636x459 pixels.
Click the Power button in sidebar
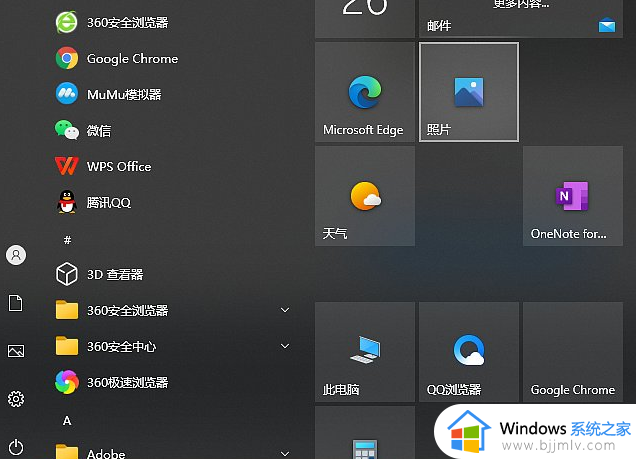point(16,447)
